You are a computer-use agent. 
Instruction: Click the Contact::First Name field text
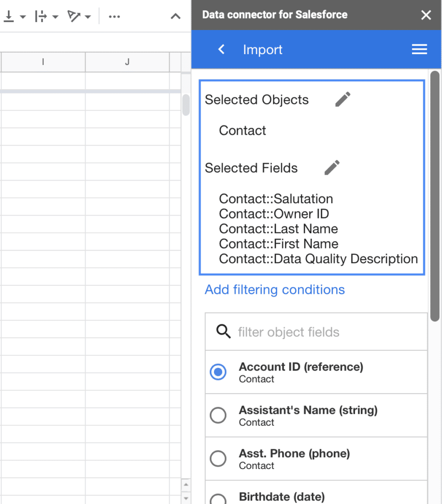click(x=279, y=244)
